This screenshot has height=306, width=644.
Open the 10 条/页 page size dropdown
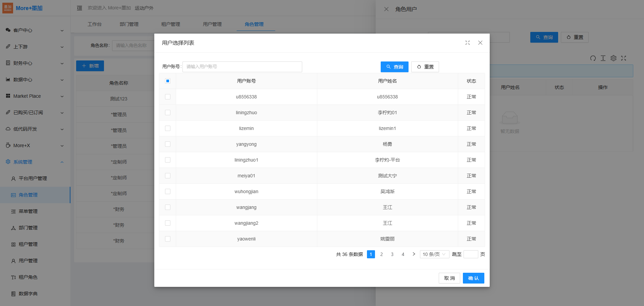pyautogui.click(x=434, y=254)
